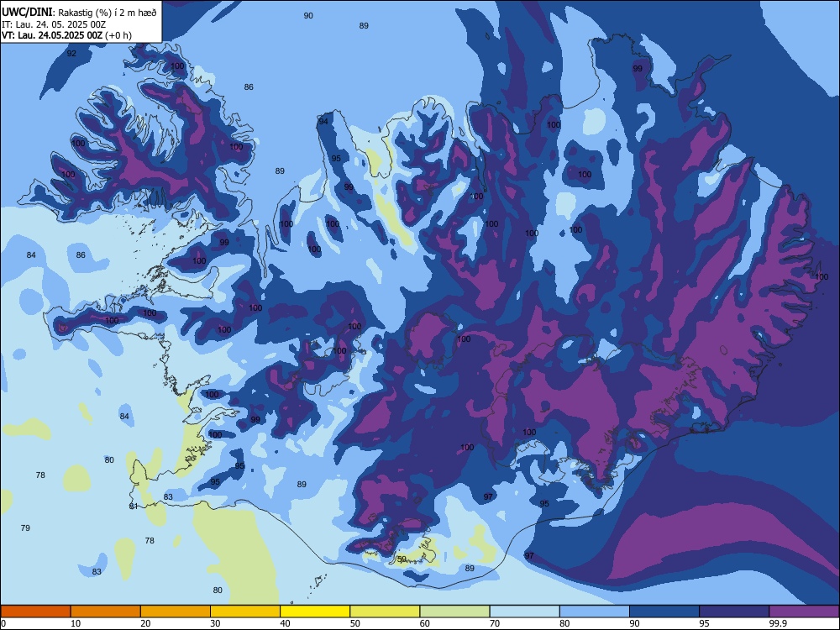840x630 pixels.
Task: Click the 60–70 light green legend swatch
Action: 454,612
